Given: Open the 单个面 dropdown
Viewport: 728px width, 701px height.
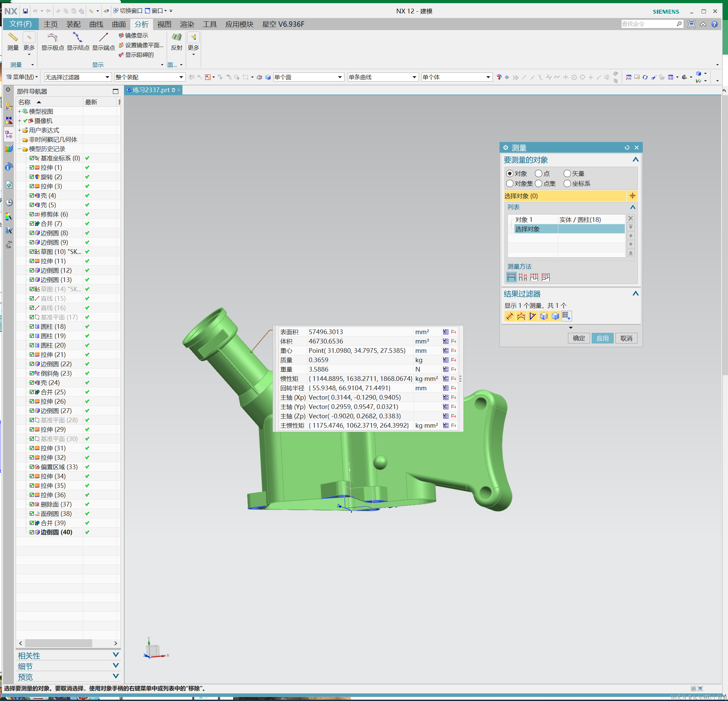Looking at the screenshot, I should coord(308,77).
